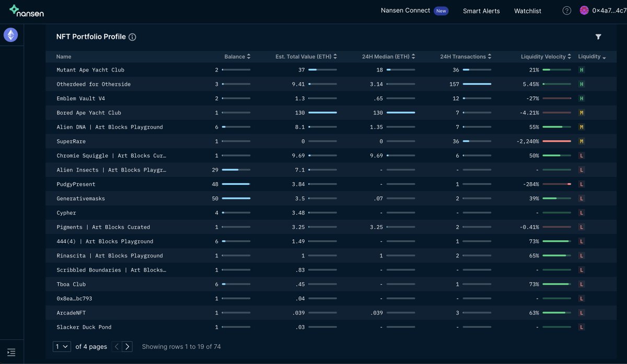Open Emblem Vault V4 collection
Viewport: 627px width, 364px height.
coord(81,99)
